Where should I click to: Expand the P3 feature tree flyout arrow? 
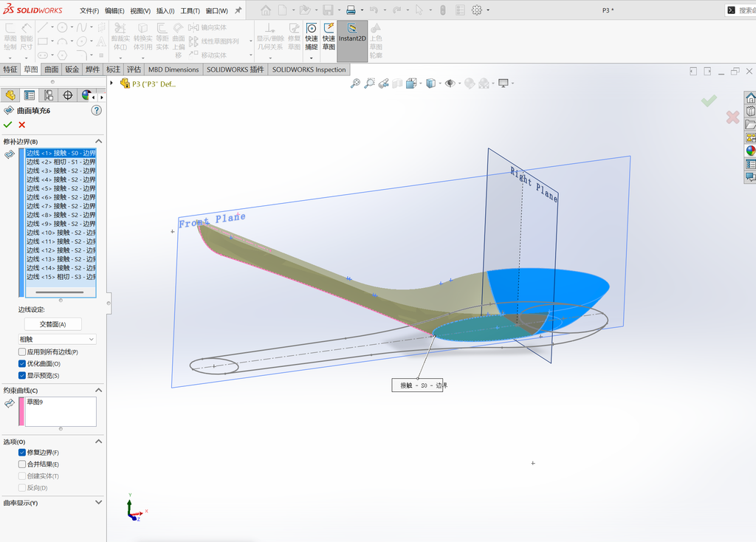[111, 83]
